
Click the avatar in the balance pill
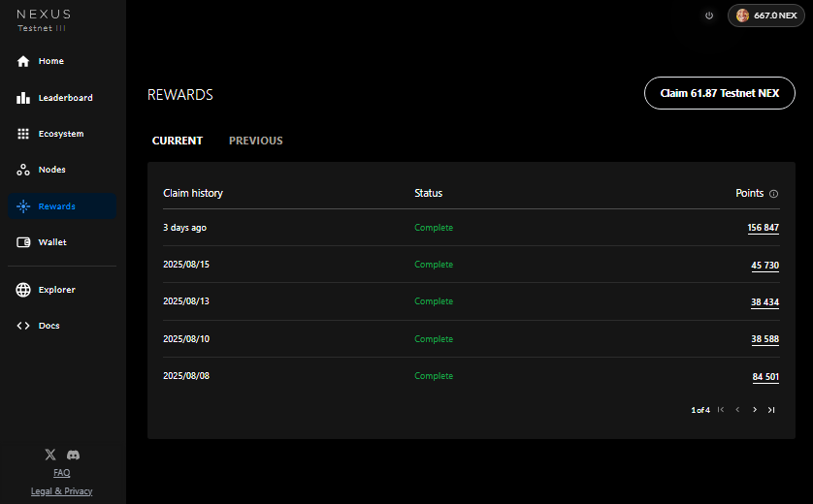point(742,16)
